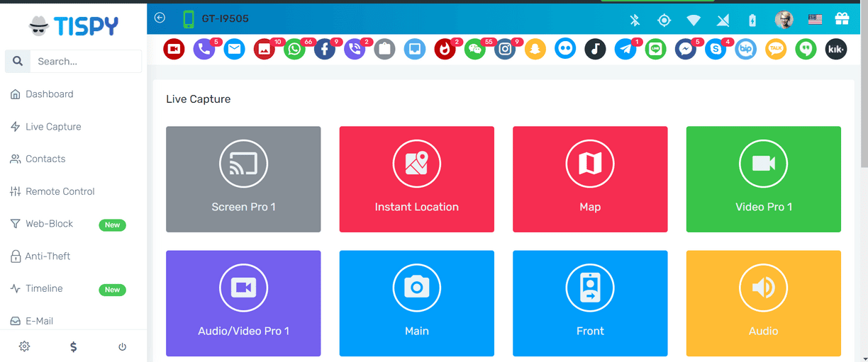868x362 pixels.
Task: Open Viber calls icon
Action: 355,49
